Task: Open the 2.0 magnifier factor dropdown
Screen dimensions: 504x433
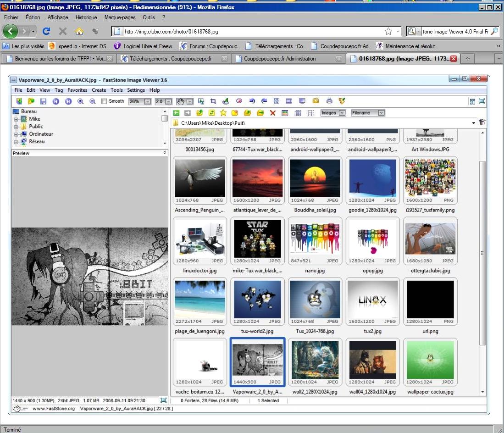Action: click(168, 101)
